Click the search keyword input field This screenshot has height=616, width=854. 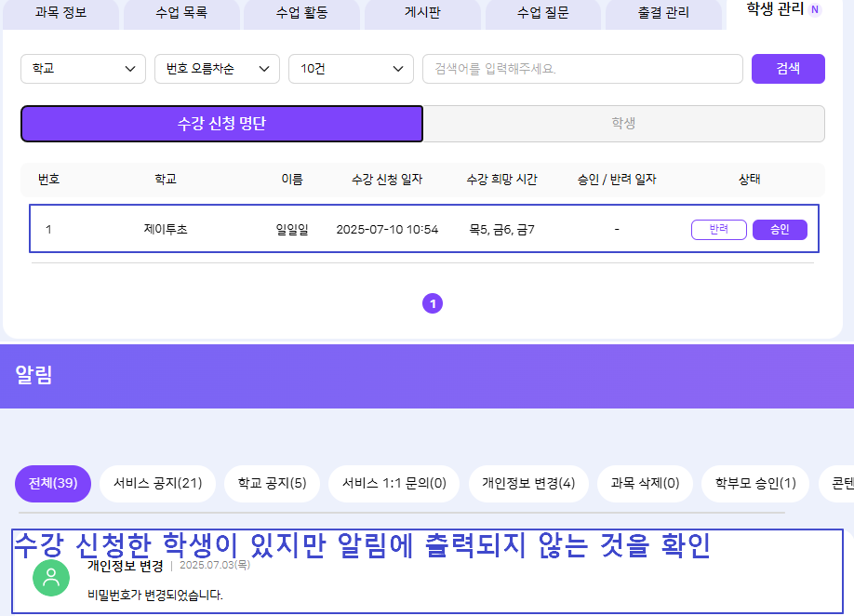pos(582,69)
